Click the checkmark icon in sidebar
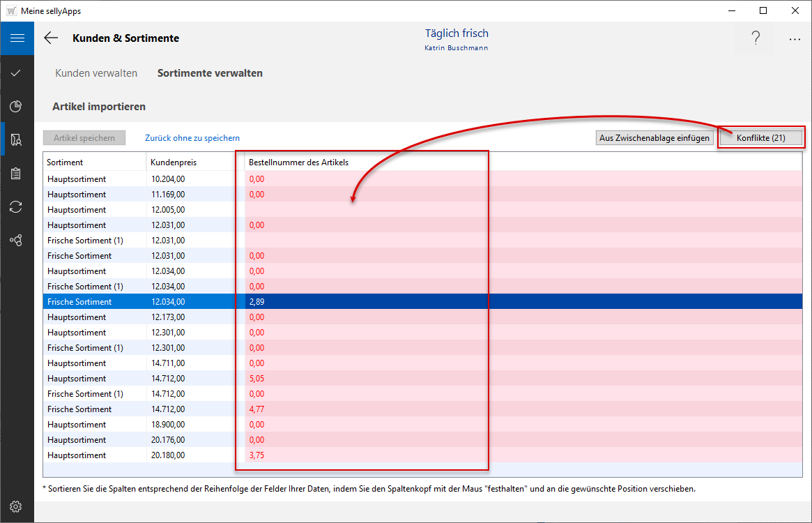 [x=16, y=73]
